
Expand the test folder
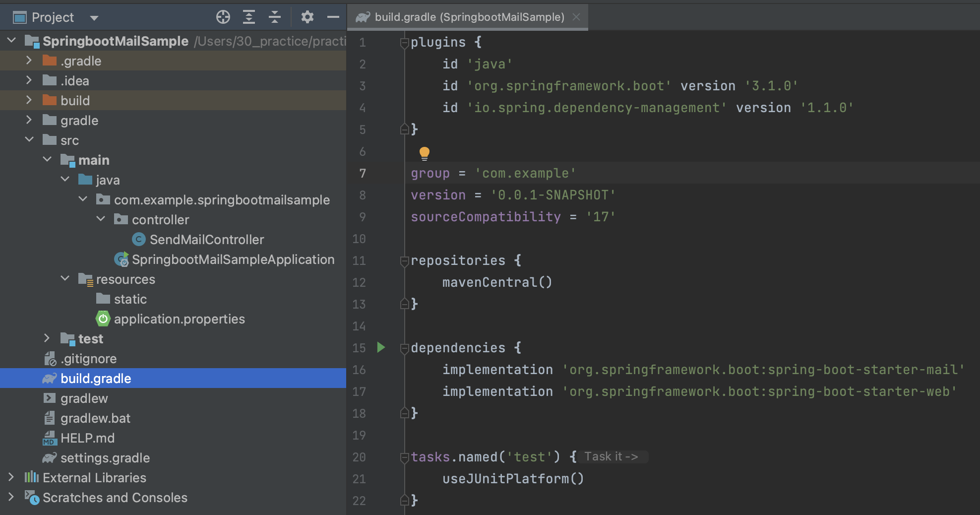point(47,338)
